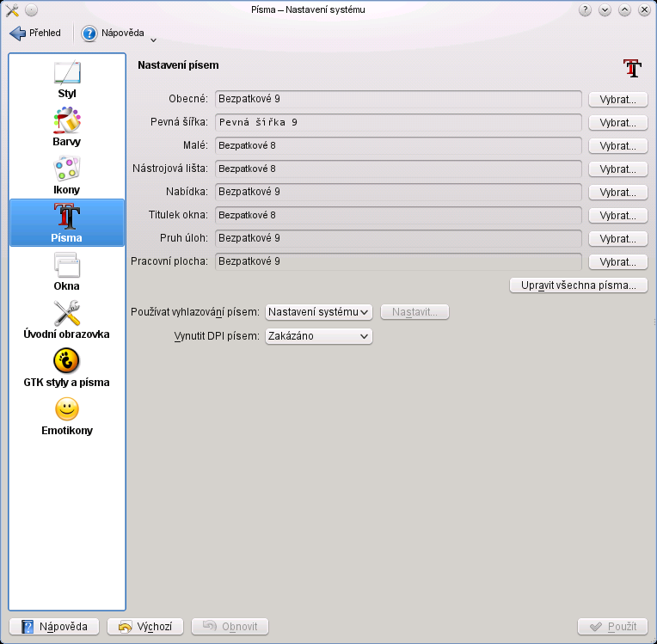Image resolution: width=657 pixels, height=644 pixels.
Task: Click the Přehled back arrow
Action: coord(17,33)
